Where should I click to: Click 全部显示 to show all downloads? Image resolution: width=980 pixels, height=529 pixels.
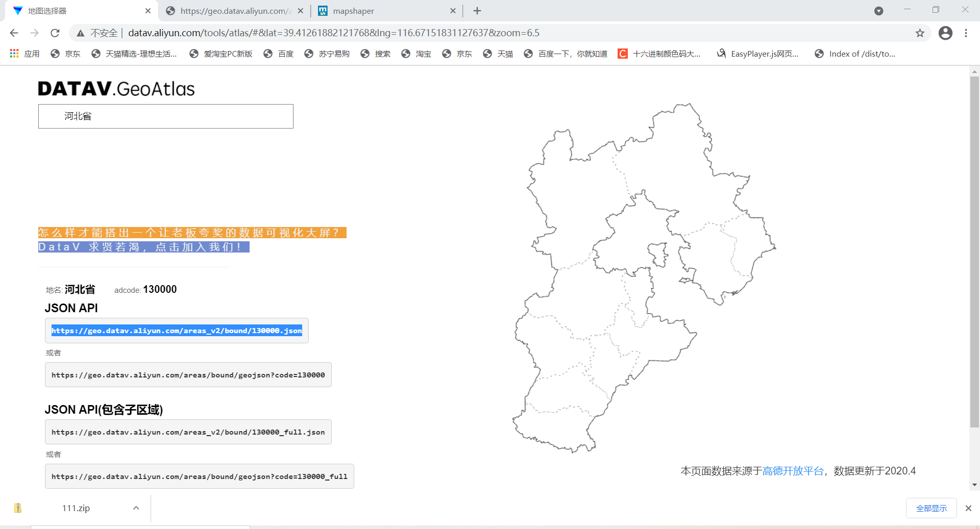(x=932, y=508)
